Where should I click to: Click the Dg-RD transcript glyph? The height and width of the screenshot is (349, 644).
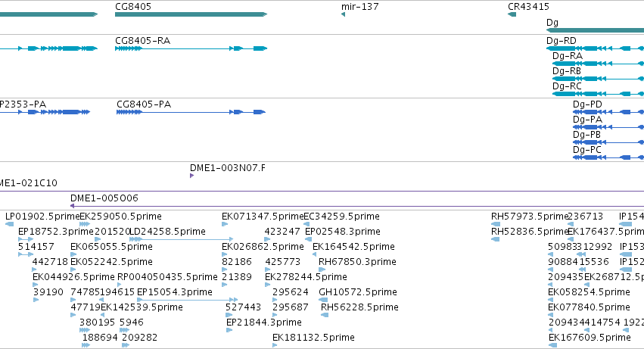pyautogui.click(x=595, y=48)
